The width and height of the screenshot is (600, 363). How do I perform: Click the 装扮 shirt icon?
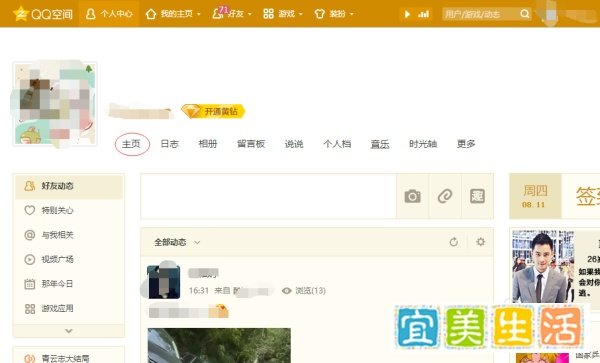click(x=320, y=14)
